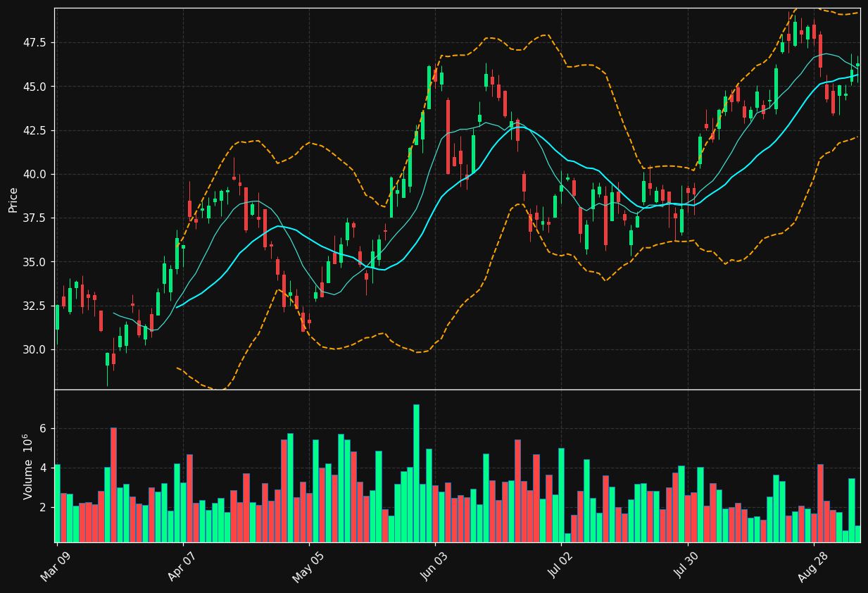Click the volume axis tick 4
Screen dimensions: 868x593
(42, 468)
